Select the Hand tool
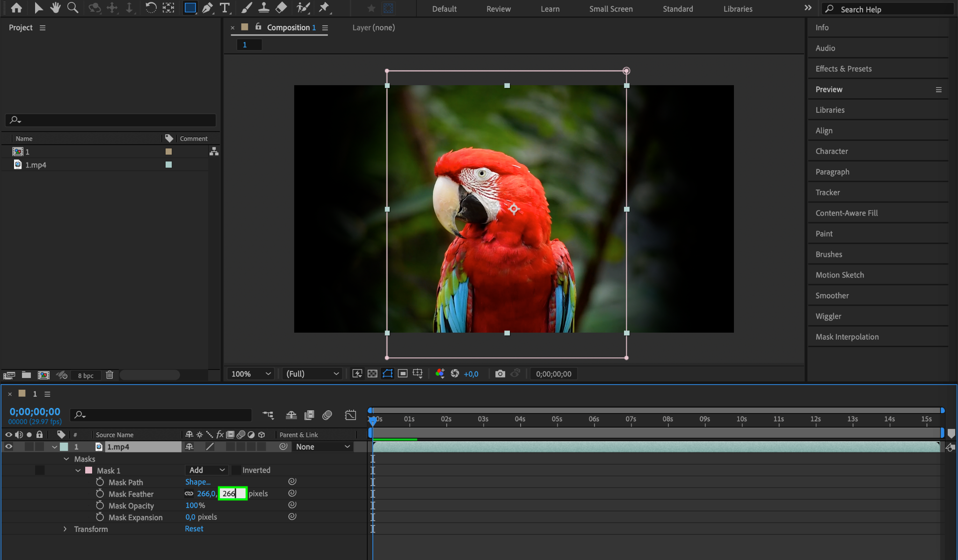The height and width of the screenshot is (560, 958). (x=55, y=8)
